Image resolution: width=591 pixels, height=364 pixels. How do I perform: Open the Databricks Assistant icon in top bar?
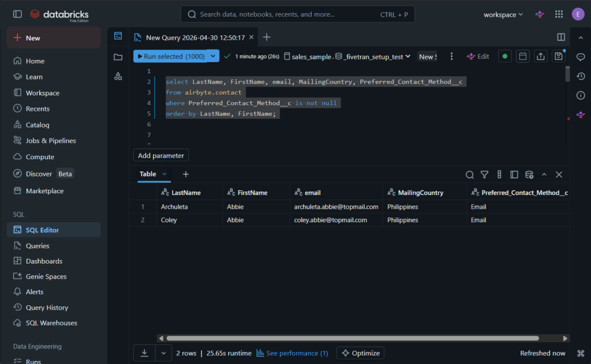(540, 14)
